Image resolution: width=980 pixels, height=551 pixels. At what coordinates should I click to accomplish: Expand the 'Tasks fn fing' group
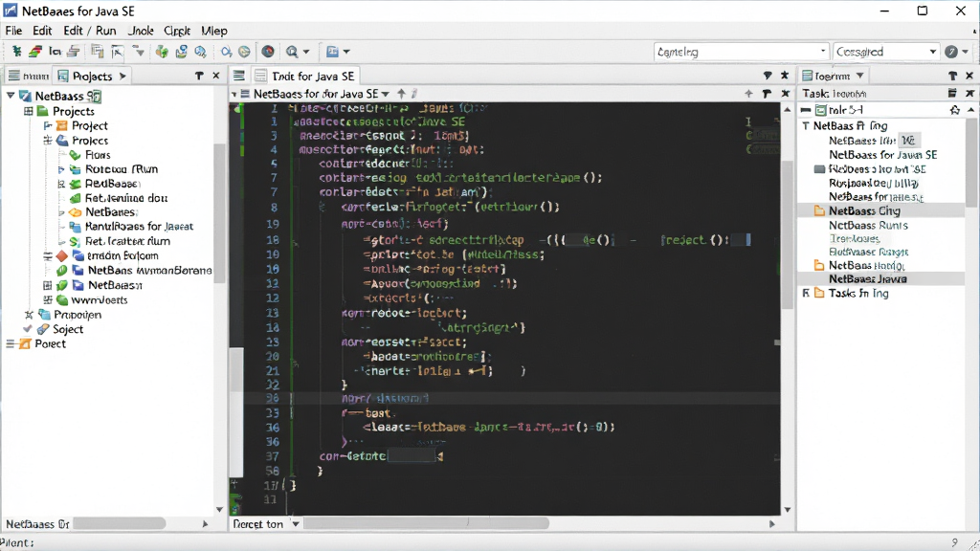click(x=806, y=293)
